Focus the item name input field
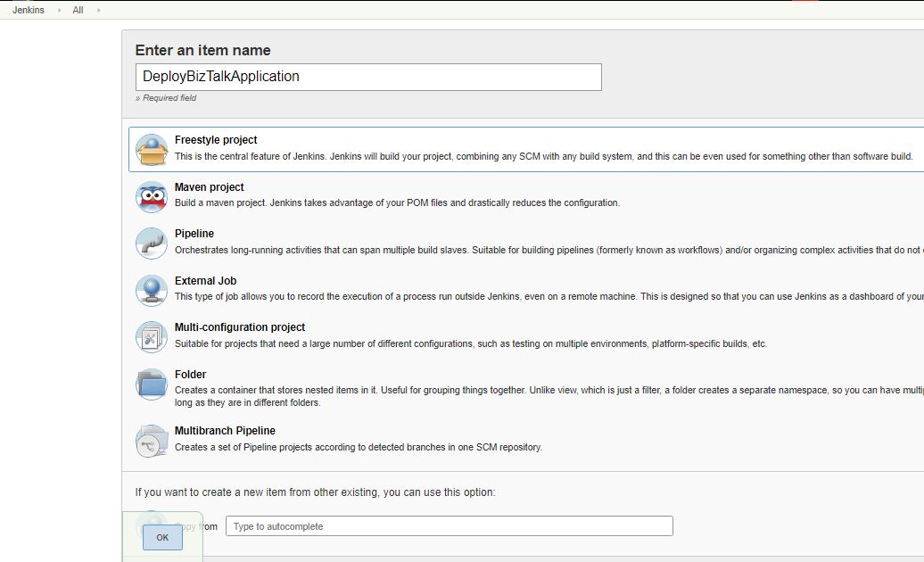924x562 pixels. tap(368, 78)
